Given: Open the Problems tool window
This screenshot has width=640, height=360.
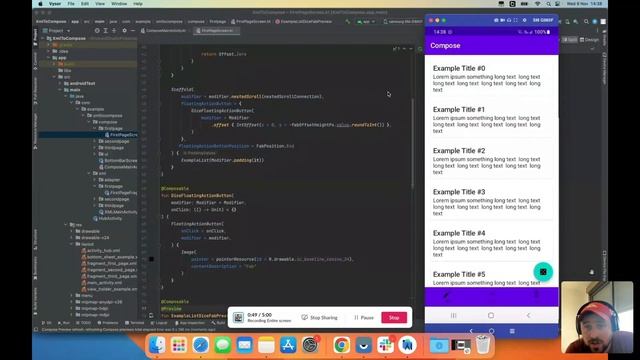Looking at the screenshot, I should click(108, 323).
